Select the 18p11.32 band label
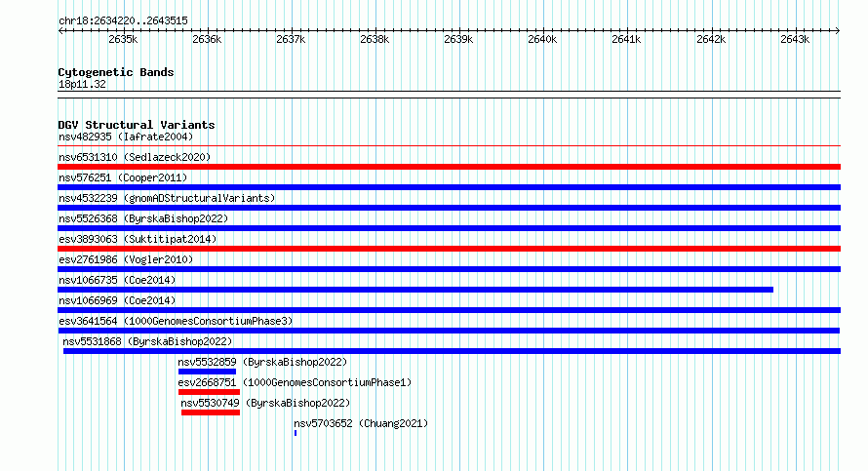This screenshot has height=471, width=868. [82, 84]
